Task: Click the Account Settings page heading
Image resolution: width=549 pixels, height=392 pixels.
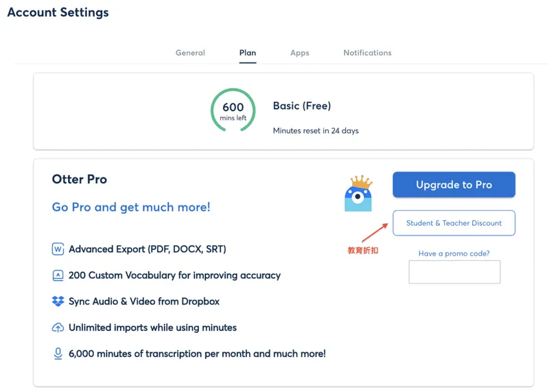Action: click(58, 12)
